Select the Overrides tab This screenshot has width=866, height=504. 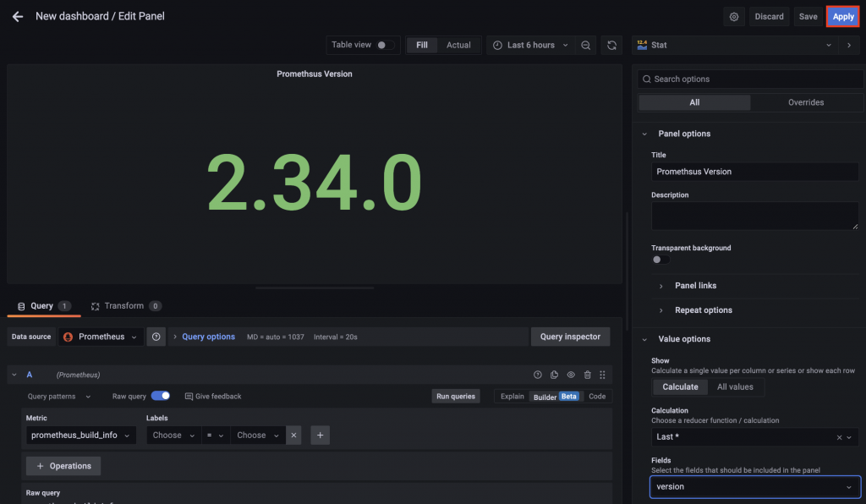[x=806, y=102]
